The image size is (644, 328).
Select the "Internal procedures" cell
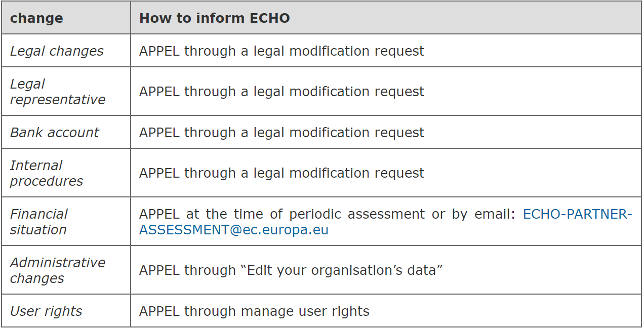click(x=47, y=173)
